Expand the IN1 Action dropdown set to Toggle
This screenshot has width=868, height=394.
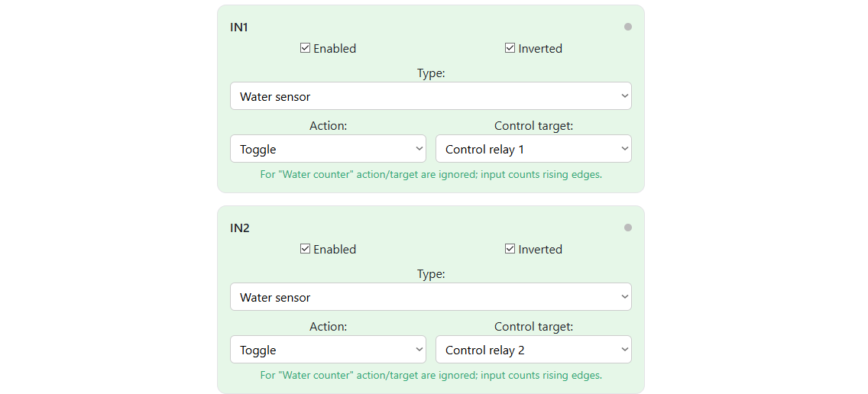(329, 149)
